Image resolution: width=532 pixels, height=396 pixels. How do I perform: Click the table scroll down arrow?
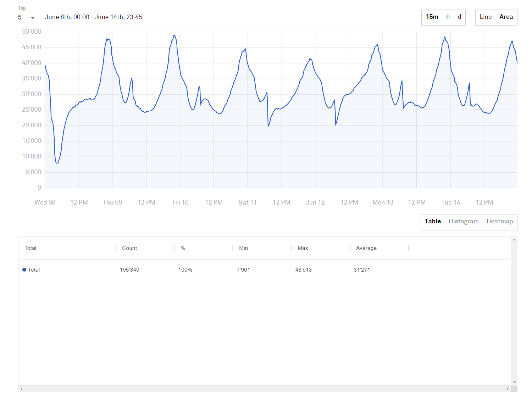[x=514, y=382]
